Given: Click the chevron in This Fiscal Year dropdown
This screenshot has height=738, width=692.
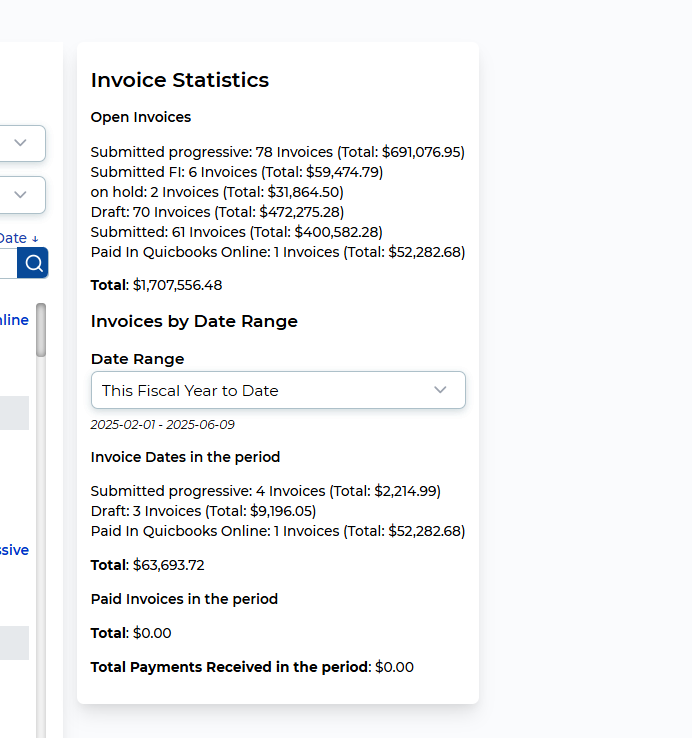Looking at the screenshot, I should click(440, 390).
